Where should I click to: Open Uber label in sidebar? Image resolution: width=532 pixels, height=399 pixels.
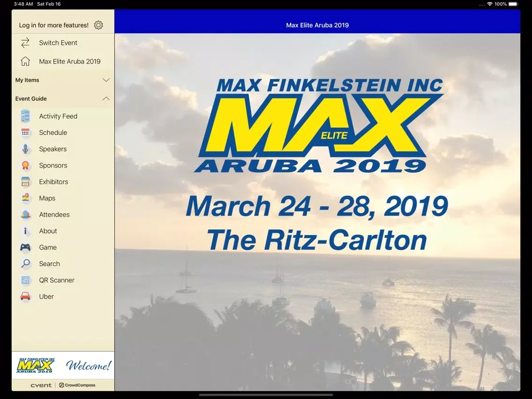click(x=46, y=296)
